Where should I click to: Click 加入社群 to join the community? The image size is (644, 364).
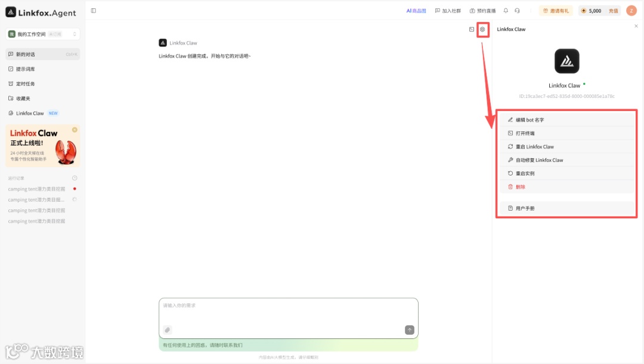pyautogui.click(x=448, y=11)
